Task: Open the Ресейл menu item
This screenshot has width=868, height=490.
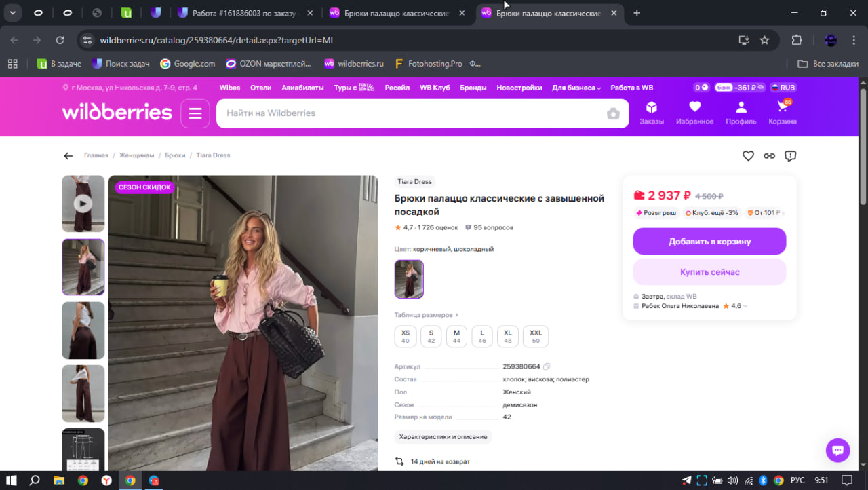Action: click(397, 88)
